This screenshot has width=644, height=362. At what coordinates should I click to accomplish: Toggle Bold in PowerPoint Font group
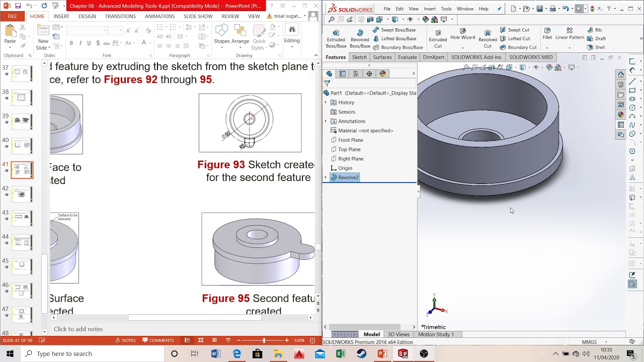click(x=71, y=43)
